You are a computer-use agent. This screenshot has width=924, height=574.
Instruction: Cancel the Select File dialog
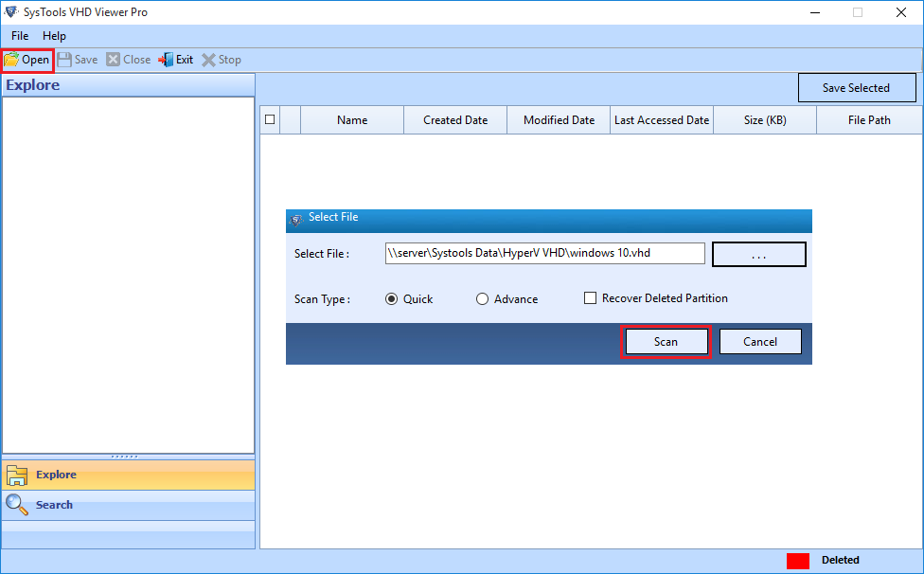point(760,342)
